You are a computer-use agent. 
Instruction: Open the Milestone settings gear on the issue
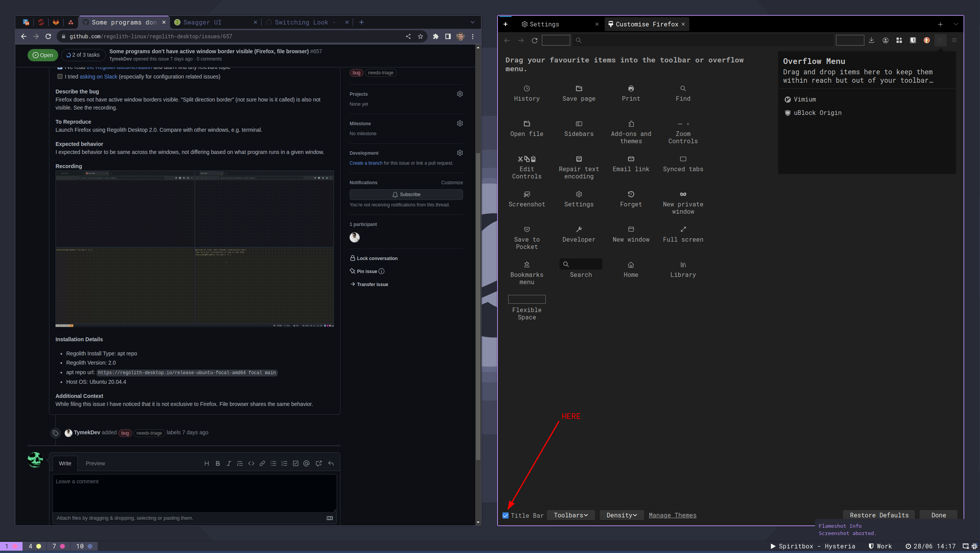[x=460, y=123]
